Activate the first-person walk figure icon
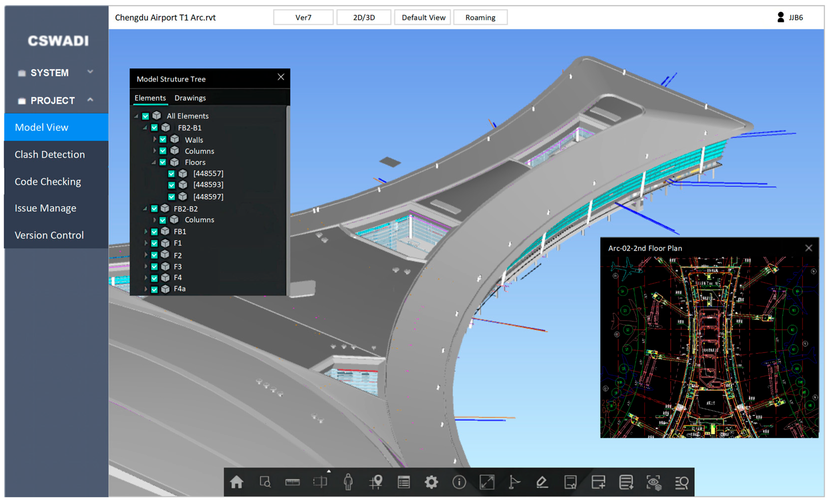The width and height of the screenshot is (830, 504). (348, 482)
